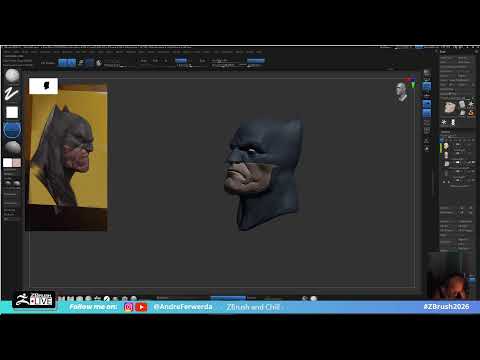
Task: Click the @AndreFerwerda handle text
Action: pos(183,307)
